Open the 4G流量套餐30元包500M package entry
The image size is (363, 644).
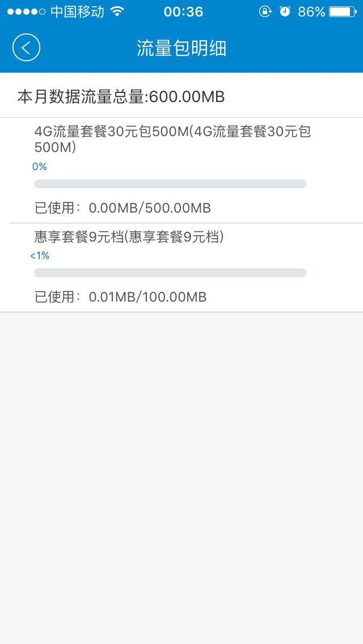pyautogui.click(x=172, y=139)
